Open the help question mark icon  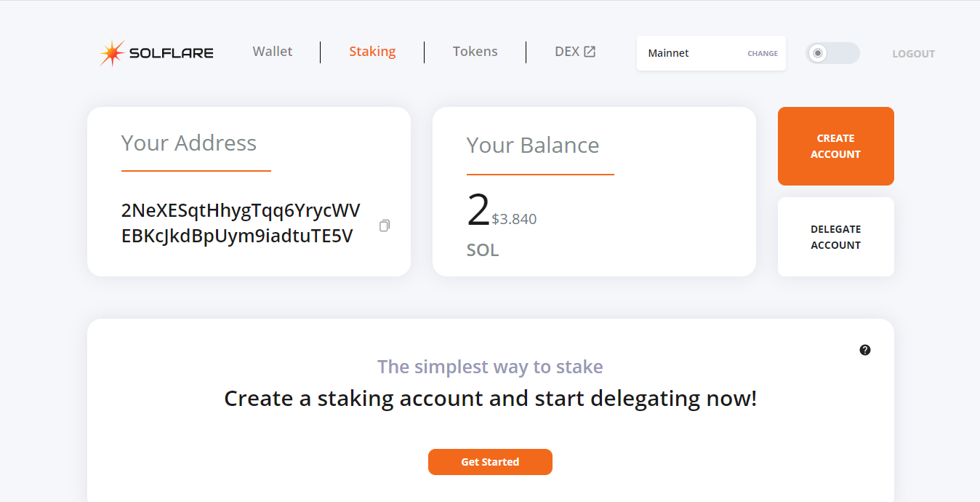coord(865,350)
